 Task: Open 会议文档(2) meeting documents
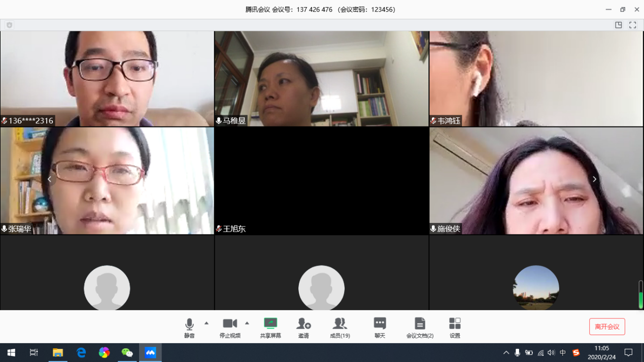point(420,327)
